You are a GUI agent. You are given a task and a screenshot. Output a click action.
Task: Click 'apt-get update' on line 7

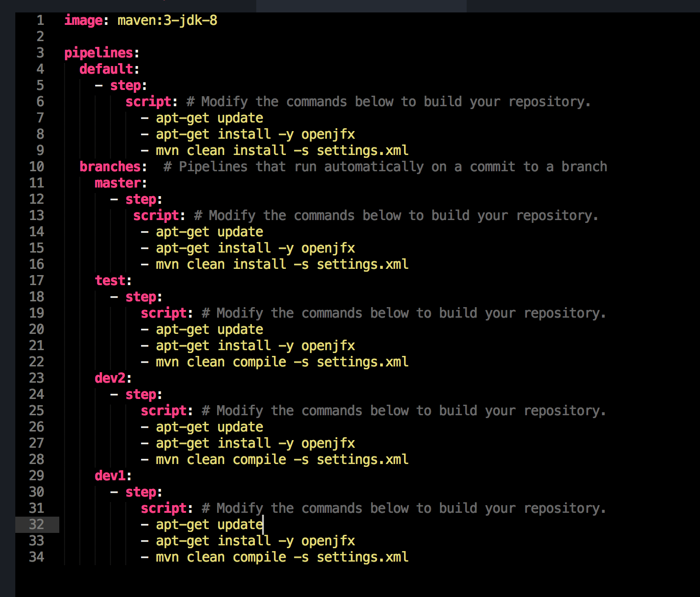click(209, 118)
